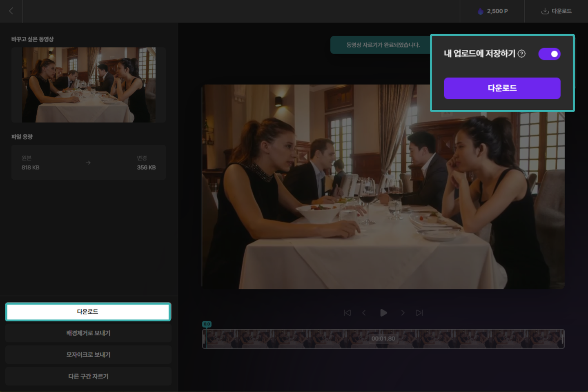Click the purple 다운로드 button in popup
This screenshot has width=588, height=392.
click(502, 88)
